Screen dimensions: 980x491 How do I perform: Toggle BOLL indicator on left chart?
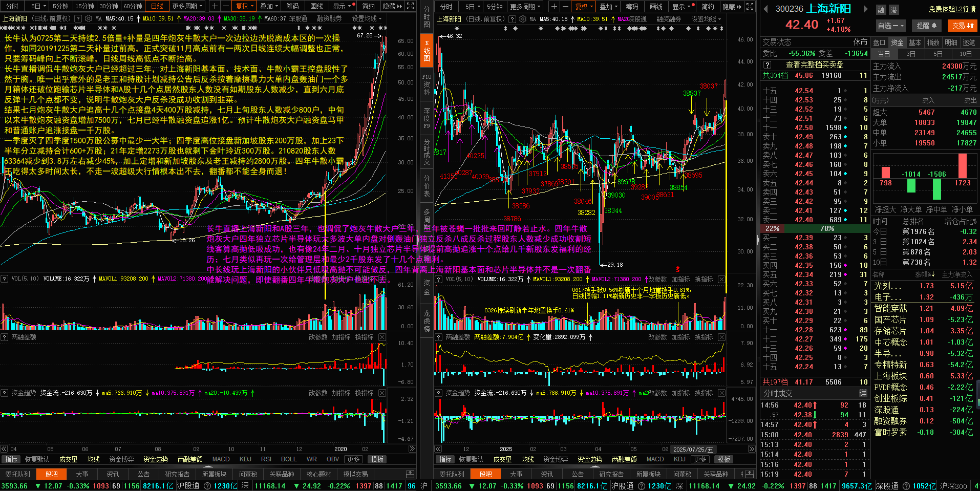click(289, 459)
